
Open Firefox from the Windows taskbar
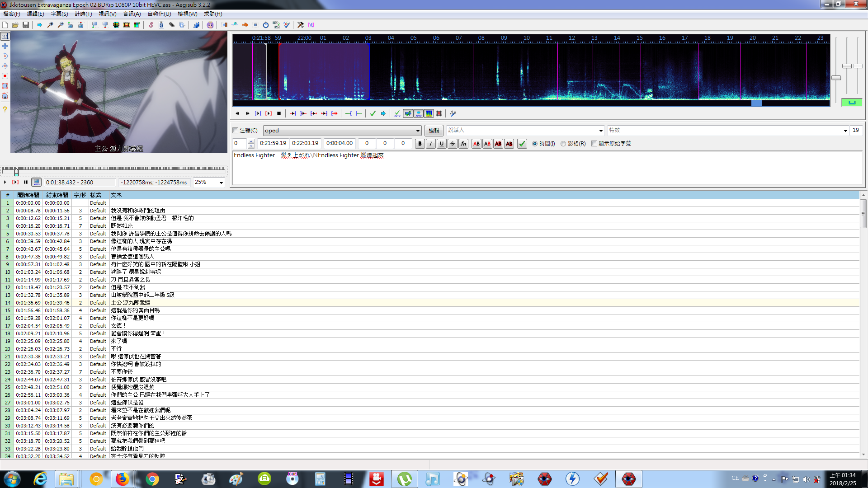122,479
